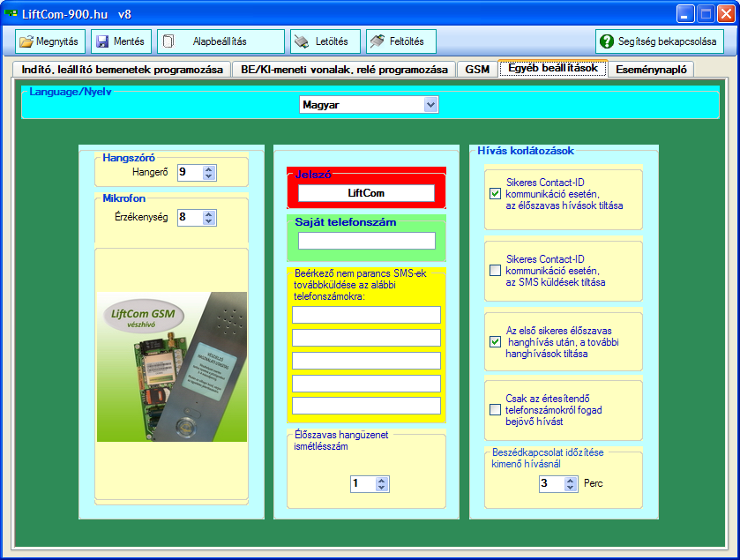
Task: Download settings with the Letöltés button
Action: pyautogui.click(x=325, y=41)
